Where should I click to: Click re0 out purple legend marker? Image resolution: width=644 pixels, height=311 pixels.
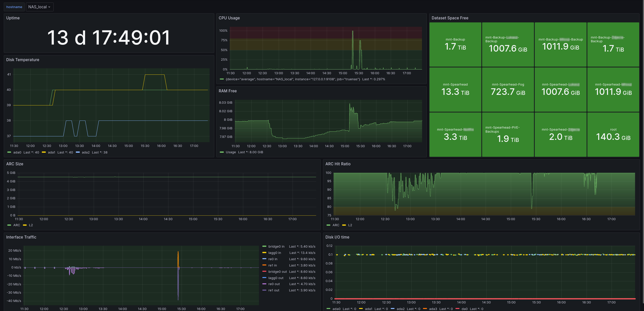[264, 284]
